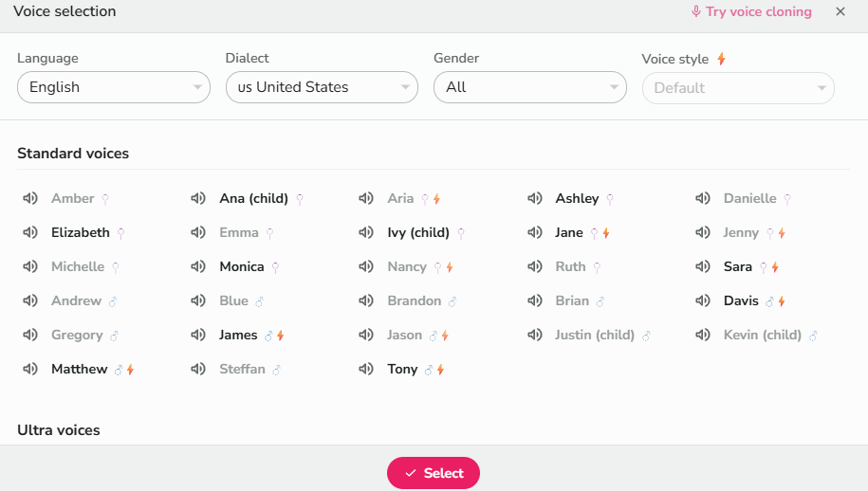Choose the Jenny voice name
The height and width of the screenshot is (491, 868).
click(x=741, y=233)
